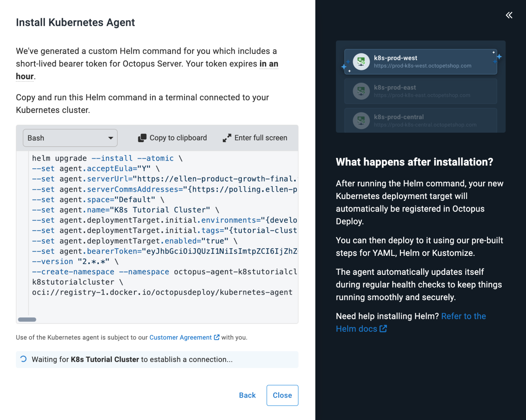Click the full screen arrows icon

pos(227,138)
